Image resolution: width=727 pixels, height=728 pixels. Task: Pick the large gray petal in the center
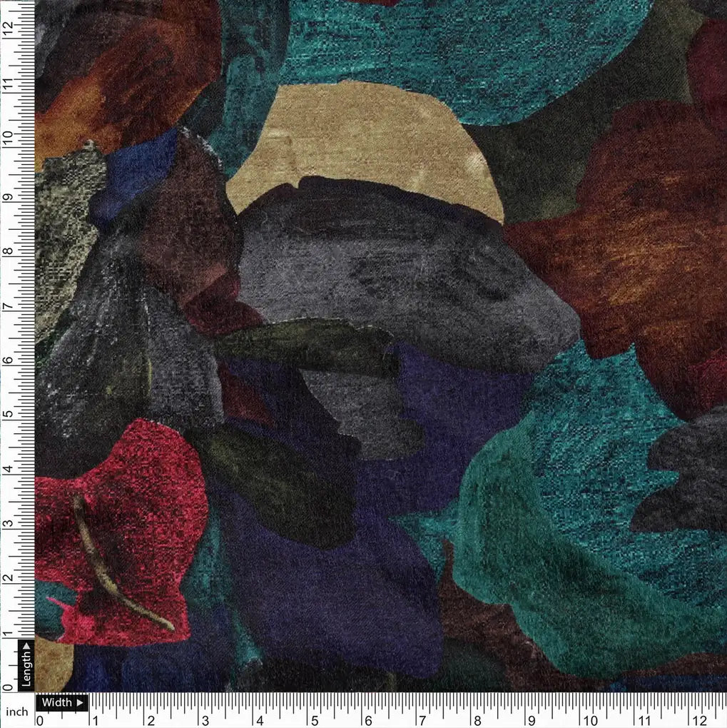pos(400,271)
